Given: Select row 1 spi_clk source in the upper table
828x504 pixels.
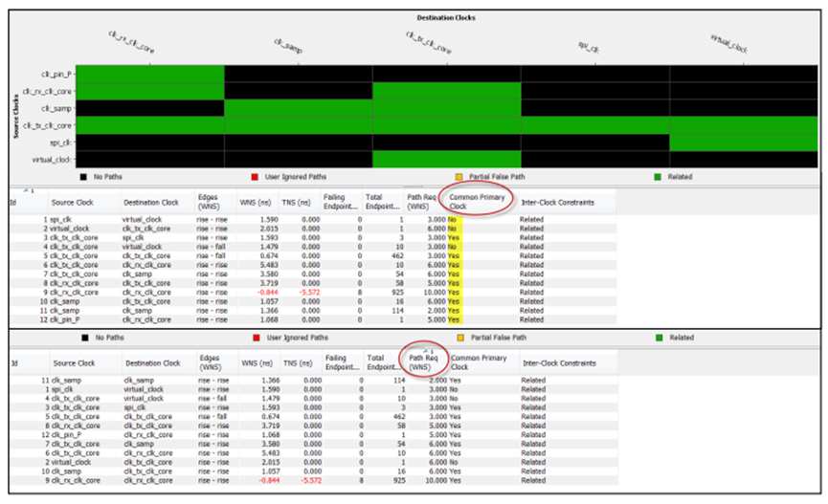Looking at the screenshot, I should point(60,220).
